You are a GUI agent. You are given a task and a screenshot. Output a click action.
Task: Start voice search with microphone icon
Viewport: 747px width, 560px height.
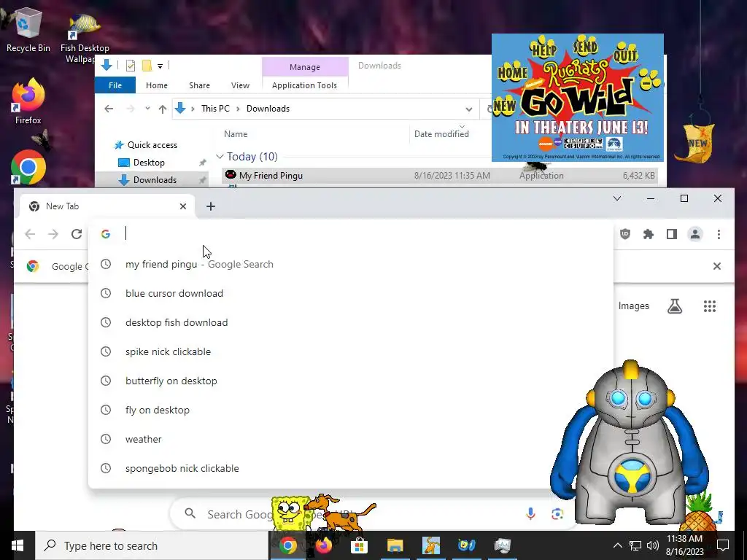pos(530,513)
